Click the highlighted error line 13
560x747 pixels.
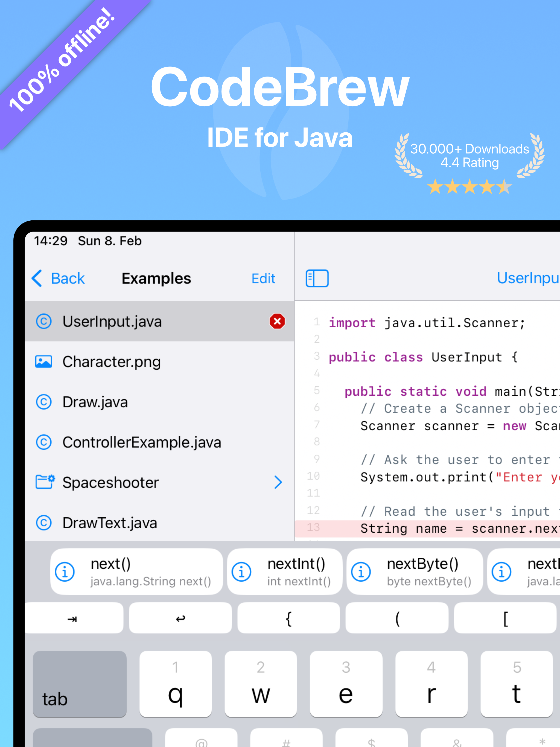[427, 529]
